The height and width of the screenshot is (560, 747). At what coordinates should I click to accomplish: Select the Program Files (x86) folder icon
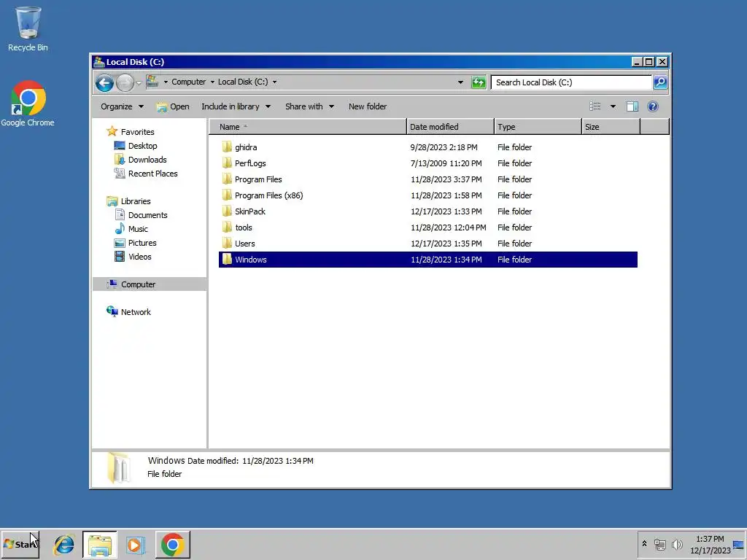(x=227, y=195)
